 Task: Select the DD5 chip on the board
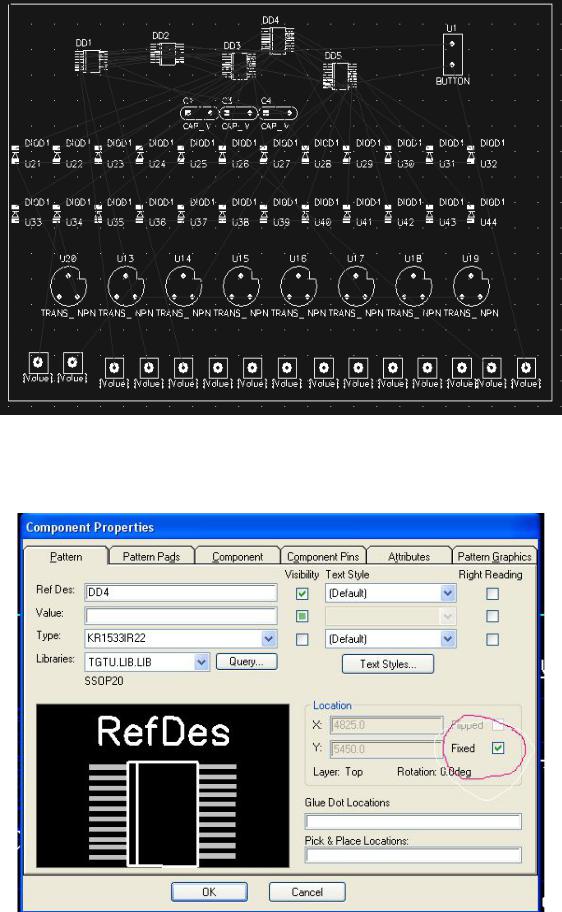(340, 75)
